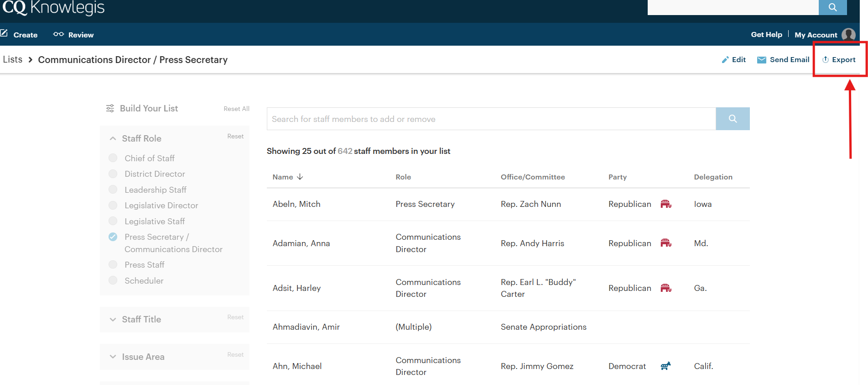This screenshot has height=385, width=868.
Task: Click the Name column sort arrow
Action: [x=300, y=177]
